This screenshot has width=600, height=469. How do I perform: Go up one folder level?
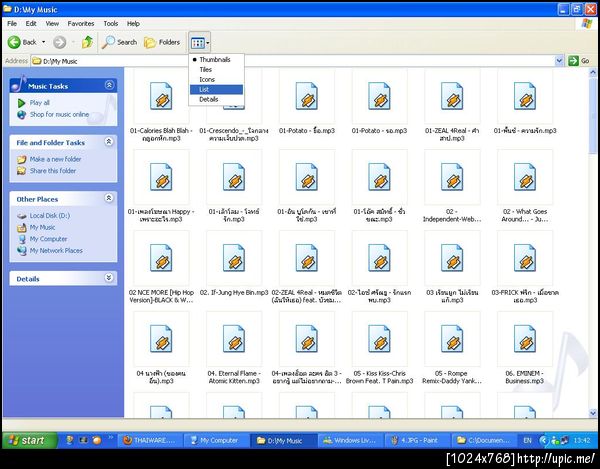(x=87, y=42)
